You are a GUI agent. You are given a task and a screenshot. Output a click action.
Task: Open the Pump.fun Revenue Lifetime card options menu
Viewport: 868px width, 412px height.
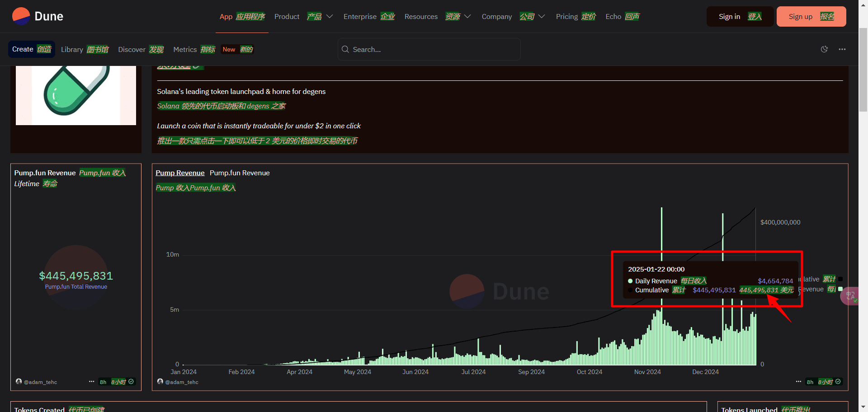[92, 382]
